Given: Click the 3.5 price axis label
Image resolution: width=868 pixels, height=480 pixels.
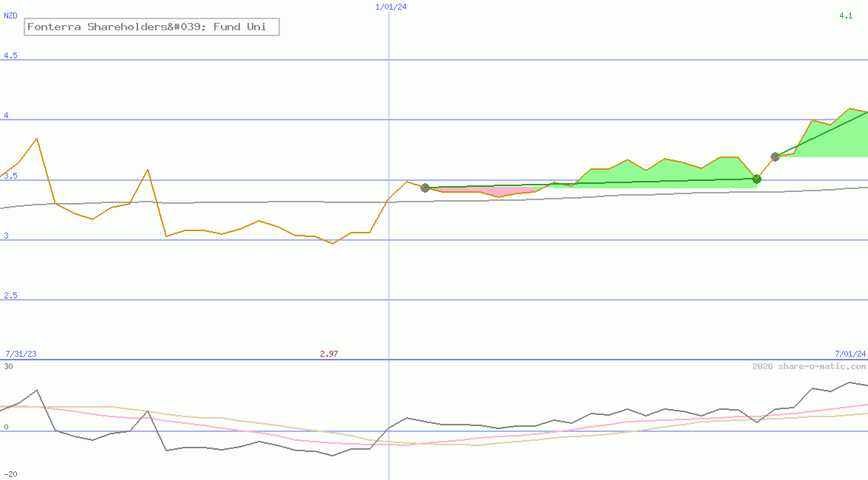Looking at the screenshot, I should (x=10, y=176).
